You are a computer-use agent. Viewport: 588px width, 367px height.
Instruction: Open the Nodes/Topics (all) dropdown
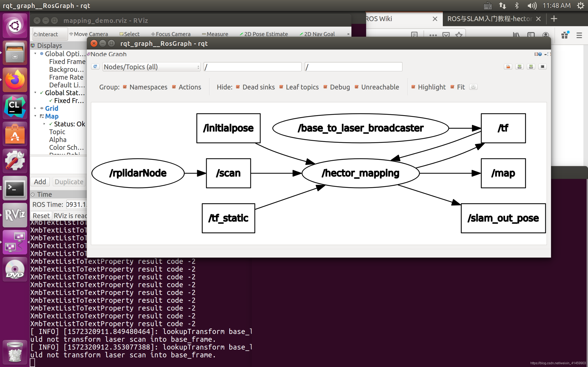[x=151, y=67]
